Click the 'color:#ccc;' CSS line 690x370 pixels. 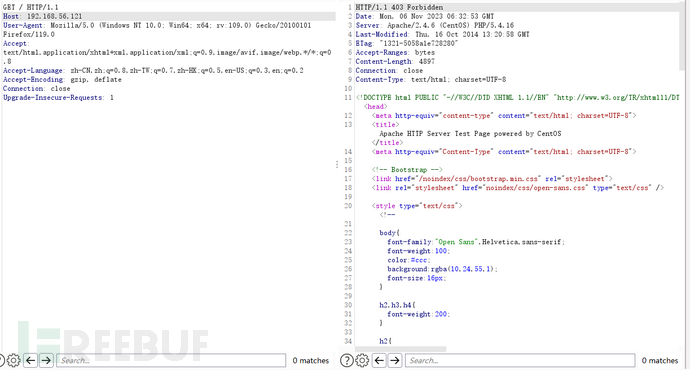click(x=409, y=260)
